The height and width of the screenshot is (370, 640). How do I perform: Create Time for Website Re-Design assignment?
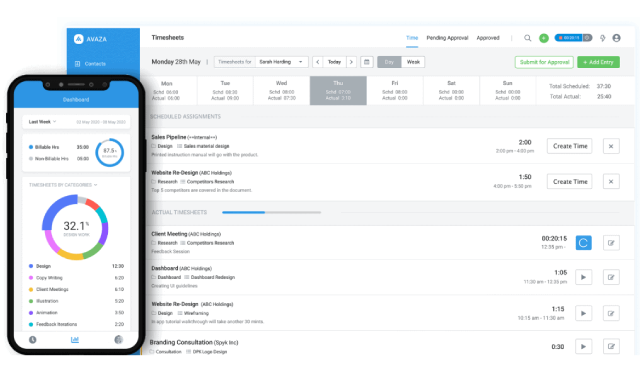point(570,182)
